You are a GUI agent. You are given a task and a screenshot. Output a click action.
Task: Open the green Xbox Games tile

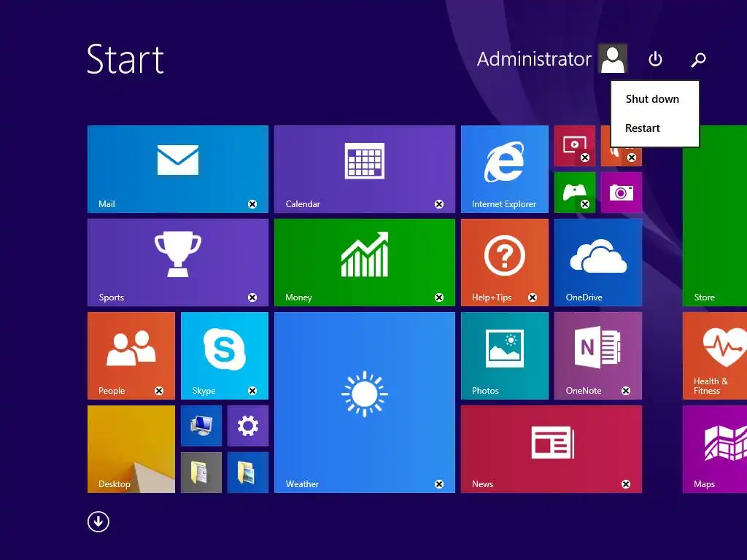575,192
